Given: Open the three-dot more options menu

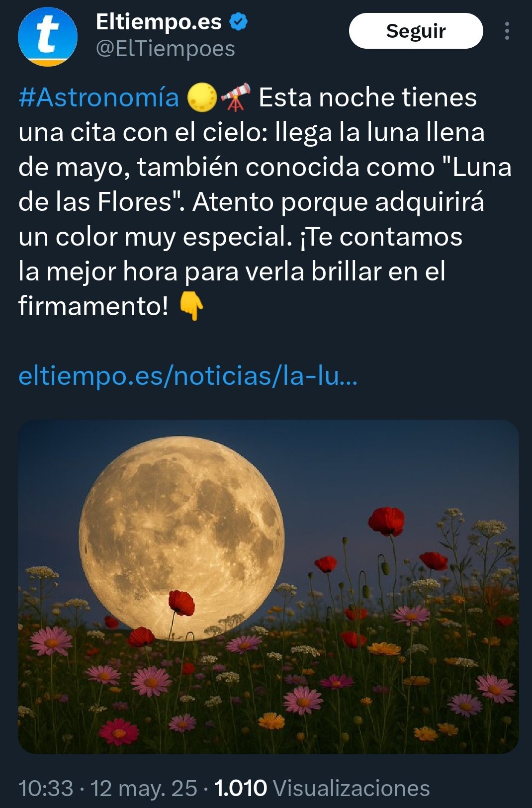Looking at the screenshot, I should pyautogui.click(x=507, y=31).
